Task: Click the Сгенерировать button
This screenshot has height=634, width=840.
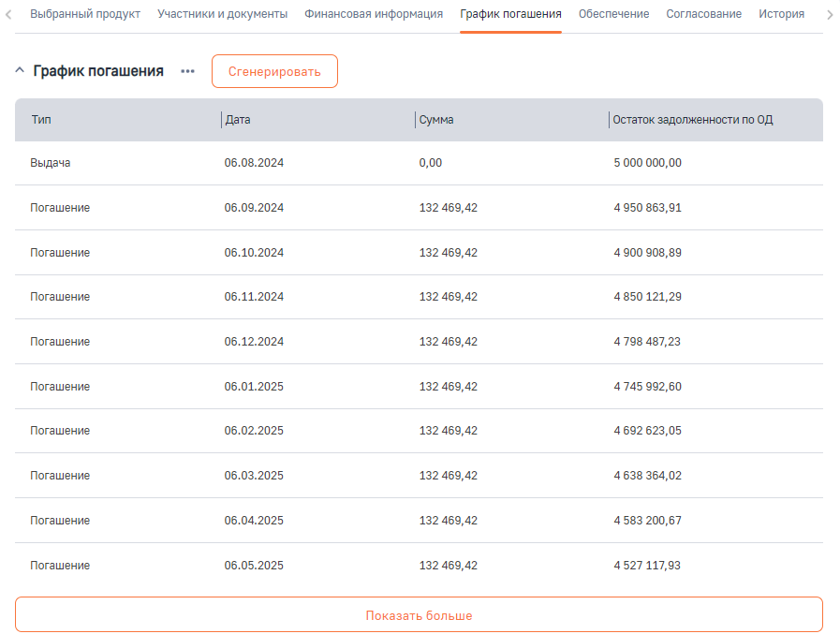Action: [274, 72]
